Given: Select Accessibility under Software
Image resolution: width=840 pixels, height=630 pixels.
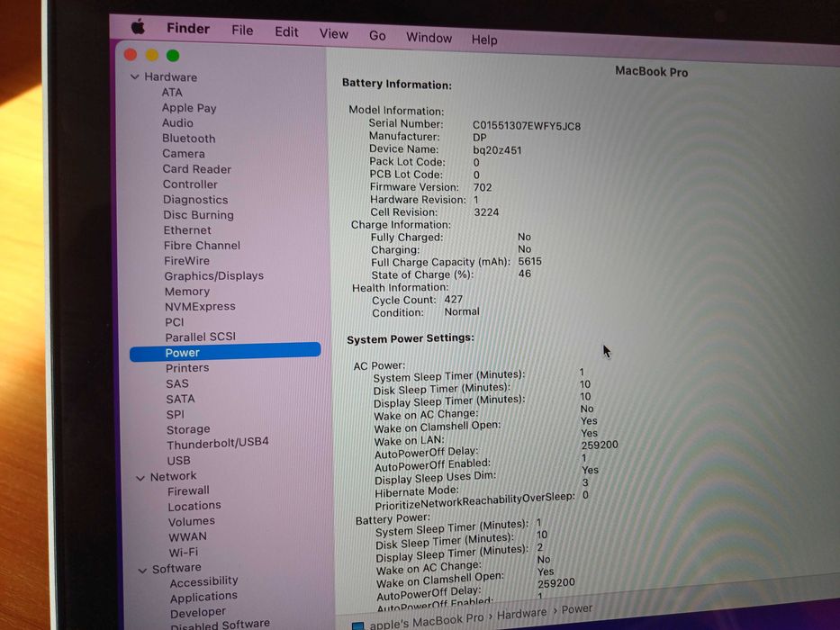Looking at the screenshot, I should [203, 581].
